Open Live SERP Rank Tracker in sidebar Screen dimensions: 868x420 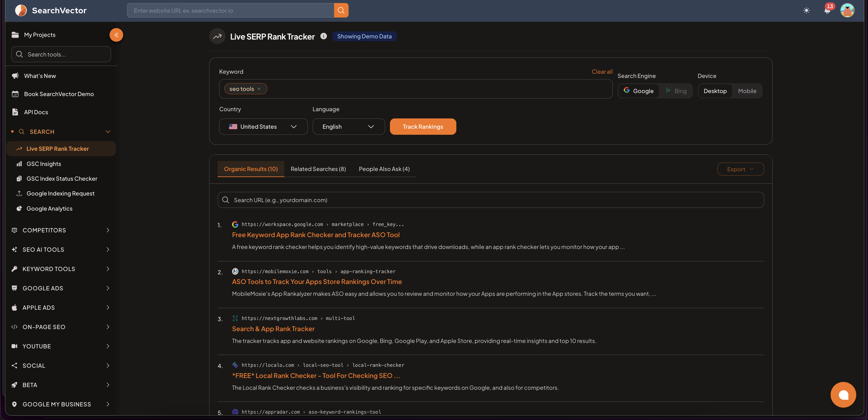(61, 149)
